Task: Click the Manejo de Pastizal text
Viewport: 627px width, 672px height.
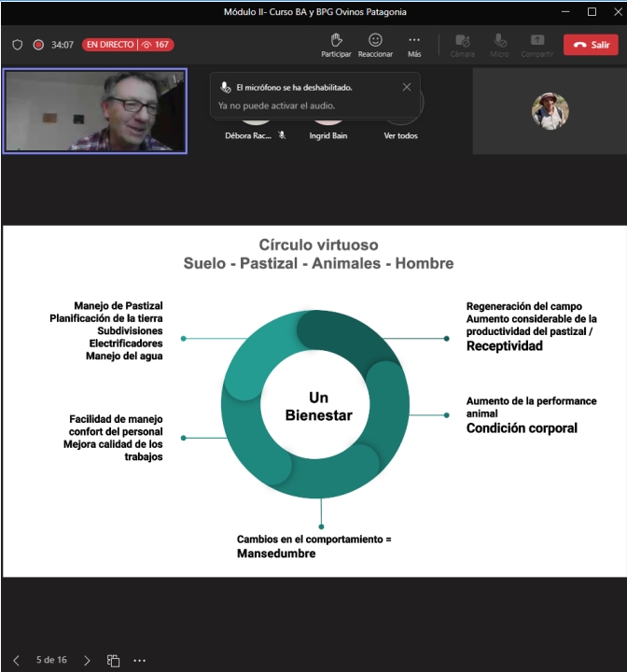Action: click(118, 305)
